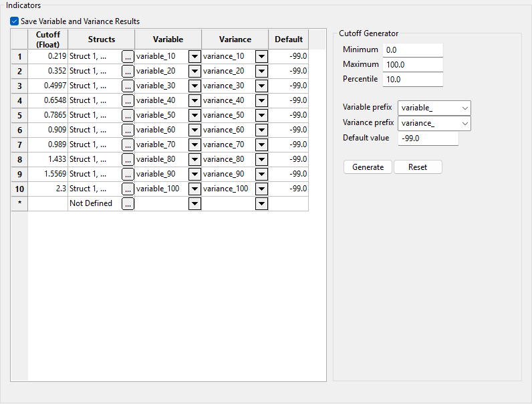Expand the Variance prefix combo box
The height and width of the screenshot is (404, 532).
[x=434, y=123]
